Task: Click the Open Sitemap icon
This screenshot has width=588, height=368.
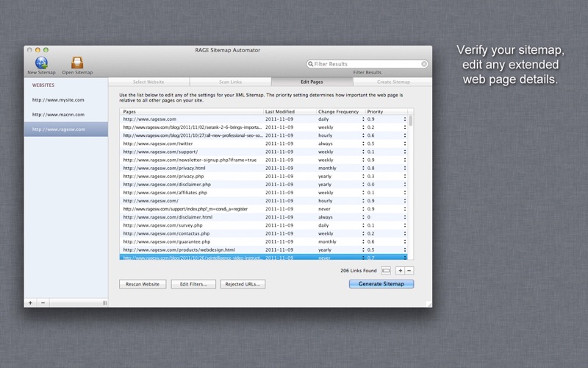Action: pyautogui.click(x=77, y=63)
